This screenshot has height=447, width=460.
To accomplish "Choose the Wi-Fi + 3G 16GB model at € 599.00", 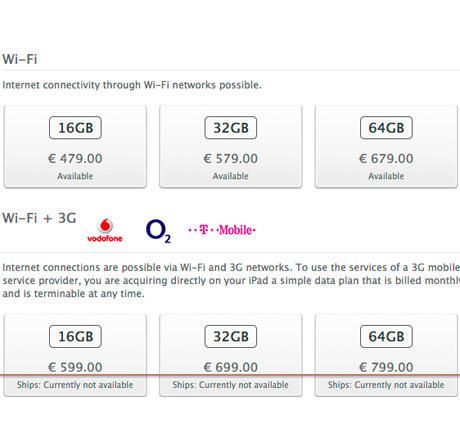I will (75, 355).
